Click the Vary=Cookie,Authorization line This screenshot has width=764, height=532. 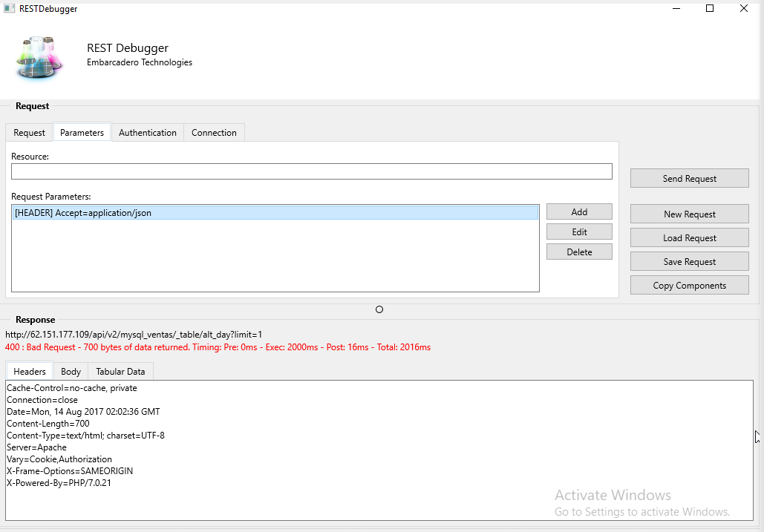pyautogui.click(x=59, y=459)
